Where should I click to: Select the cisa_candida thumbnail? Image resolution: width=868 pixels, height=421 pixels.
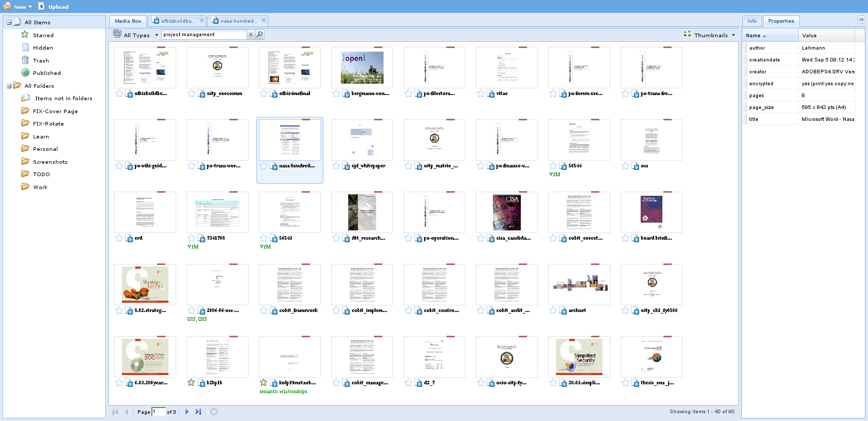(x=506, y=212)
